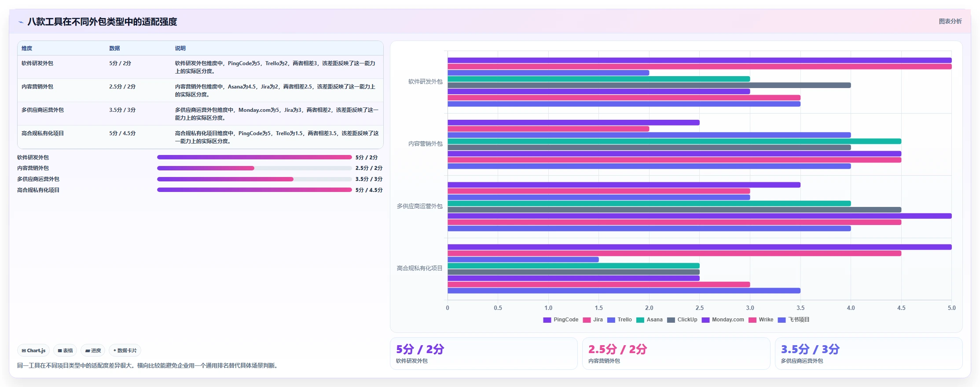Toggle PingCode series in chart legend
This screenshot has width=980, height=387.
click(561, 320)
